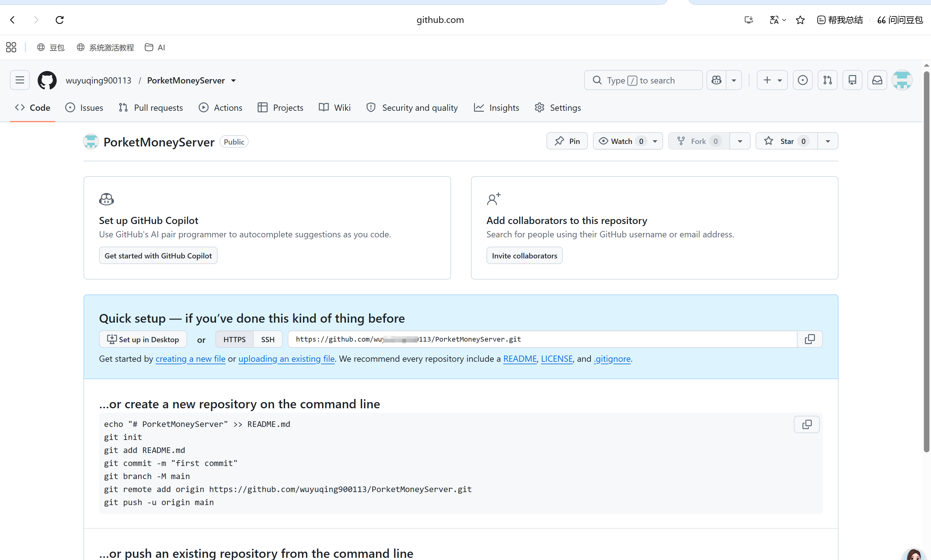Open the user avatar menu
This screenshot has width=931, height=560.
click(902, 80)
